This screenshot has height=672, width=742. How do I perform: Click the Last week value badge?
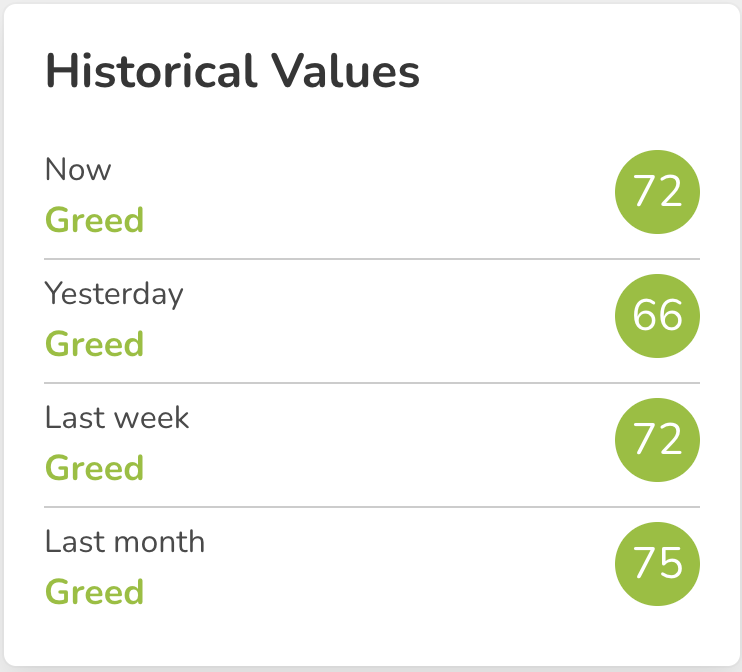pyautogui.click(x=657, y=440)
